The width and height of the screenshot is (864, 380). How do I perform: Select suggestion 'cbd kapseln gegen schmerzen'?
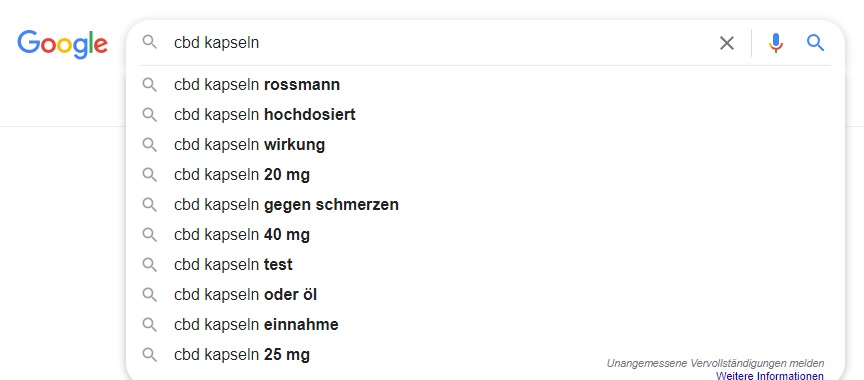tap(485, 204)
